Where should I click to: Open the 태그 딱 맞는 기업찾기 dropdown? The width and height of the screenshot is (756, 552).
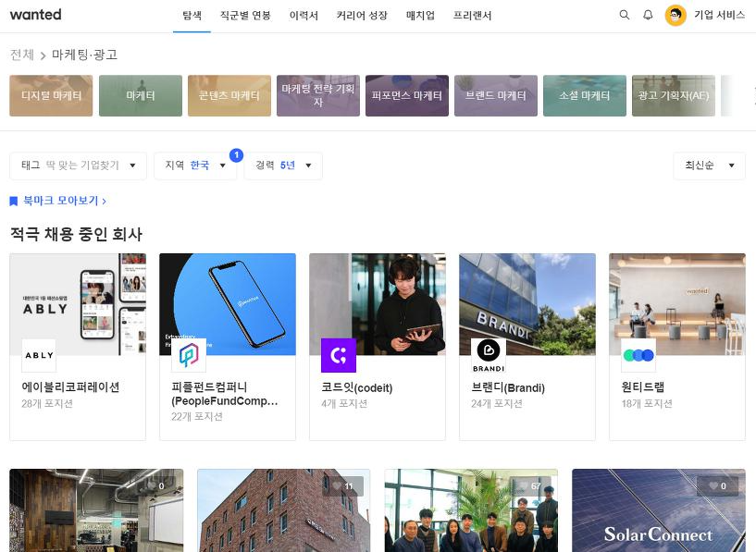point(78,166)
